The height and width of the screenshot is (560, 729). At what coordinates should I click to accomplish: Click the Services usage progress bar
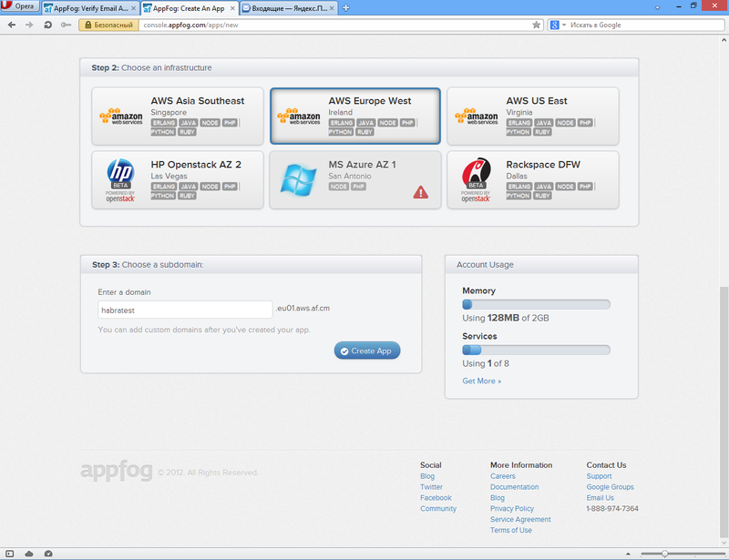click(x=536, y=350)
